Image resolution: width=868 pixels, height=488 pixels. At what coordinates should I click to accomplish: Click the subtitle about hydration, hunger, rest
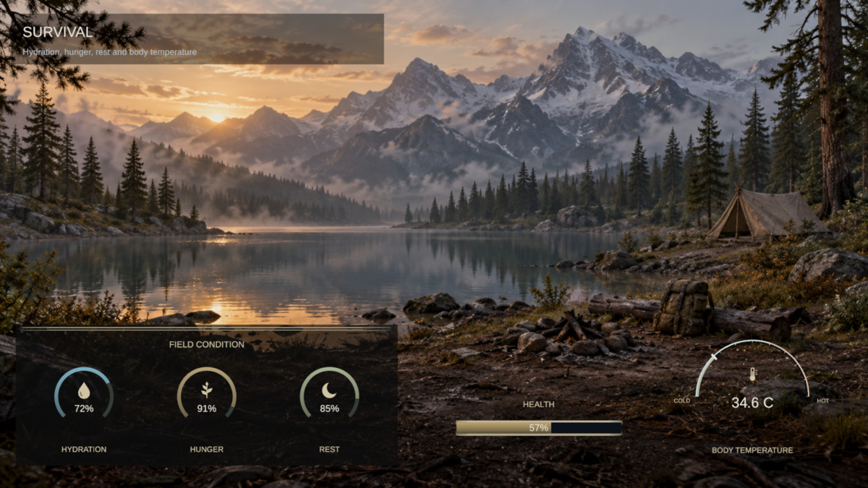[x=109, y=52]
